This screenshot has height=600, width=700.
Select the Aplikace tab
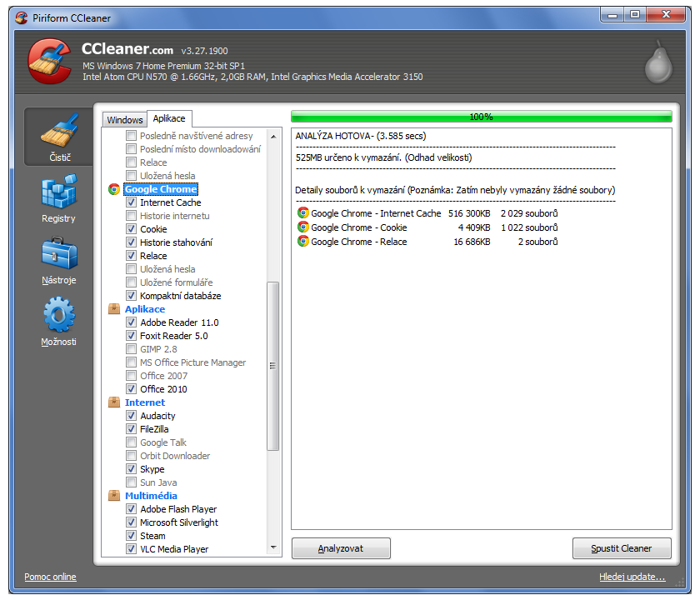pos(169,119)
